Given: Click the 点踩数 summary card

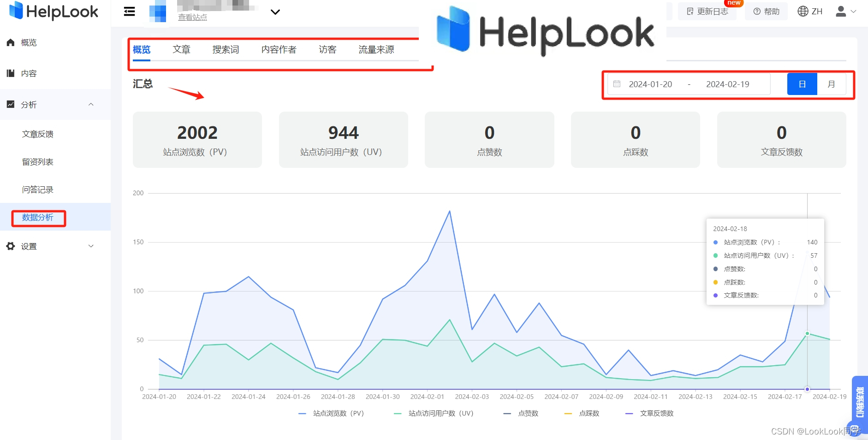Looking at the screenshot, I should point(636,140).
